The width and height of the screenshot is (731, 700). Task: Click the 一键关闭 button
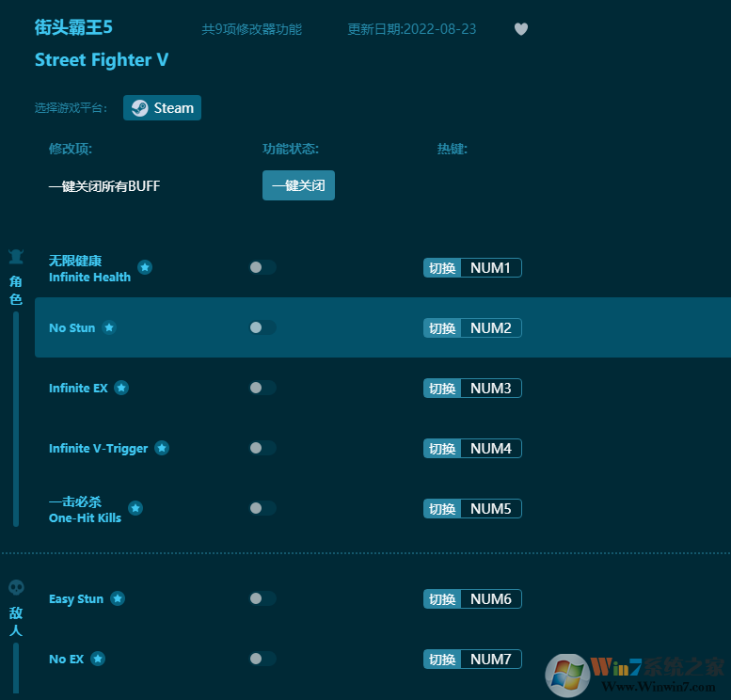click(298, 185)
